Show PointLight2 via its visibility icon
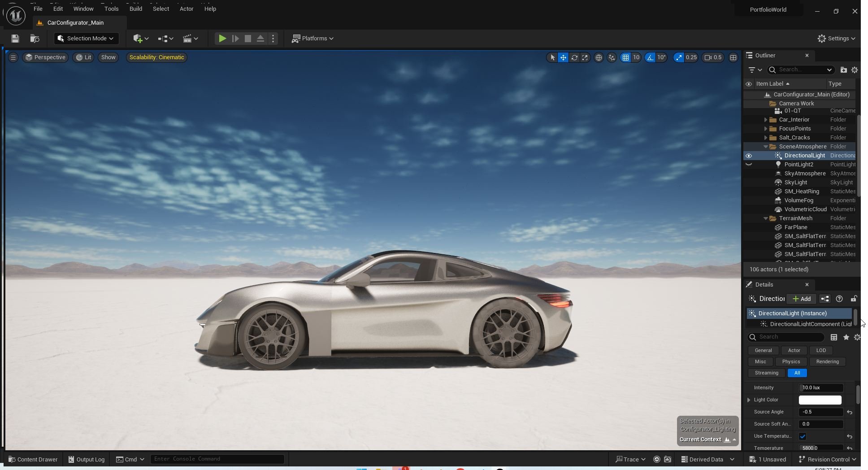Image resolution: width=868 pixels, height=470 pixels. click(749, 165)
